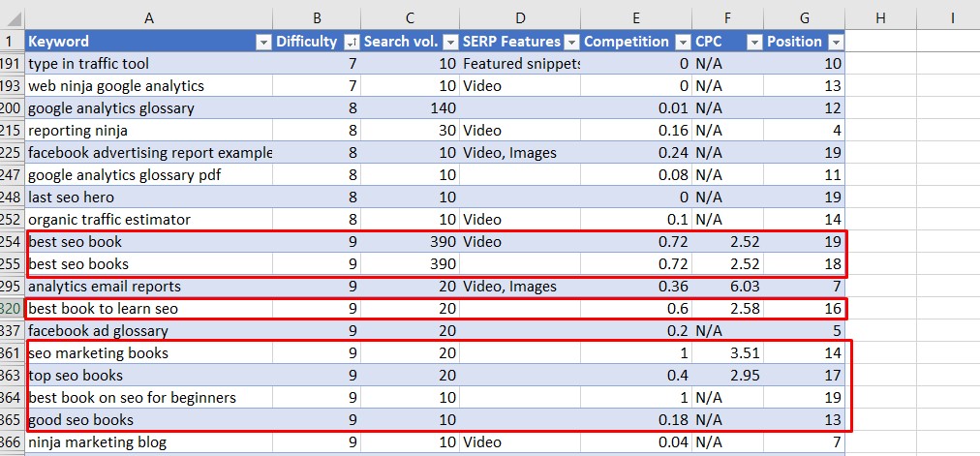Viewport: 980px width, 456px height.
Task: Open the CPC column filter dropdown
Action: coord(755,42)
